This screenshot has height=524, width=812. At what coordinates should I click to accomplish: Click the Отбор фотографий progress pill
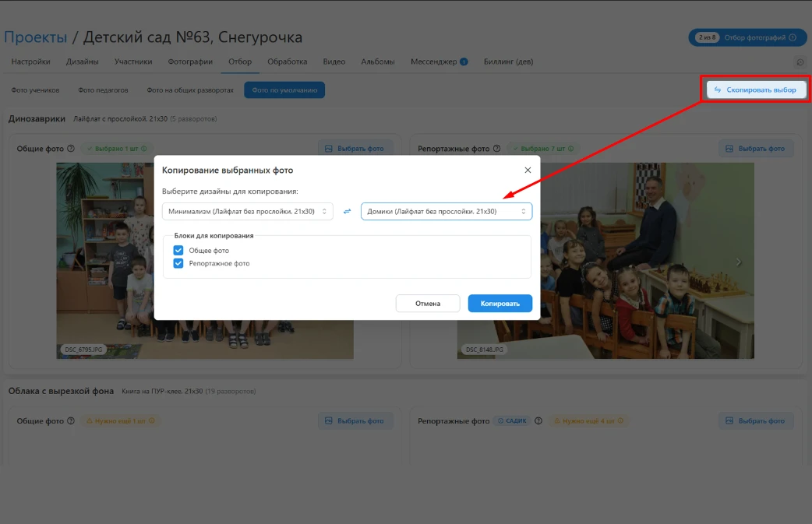747,37
